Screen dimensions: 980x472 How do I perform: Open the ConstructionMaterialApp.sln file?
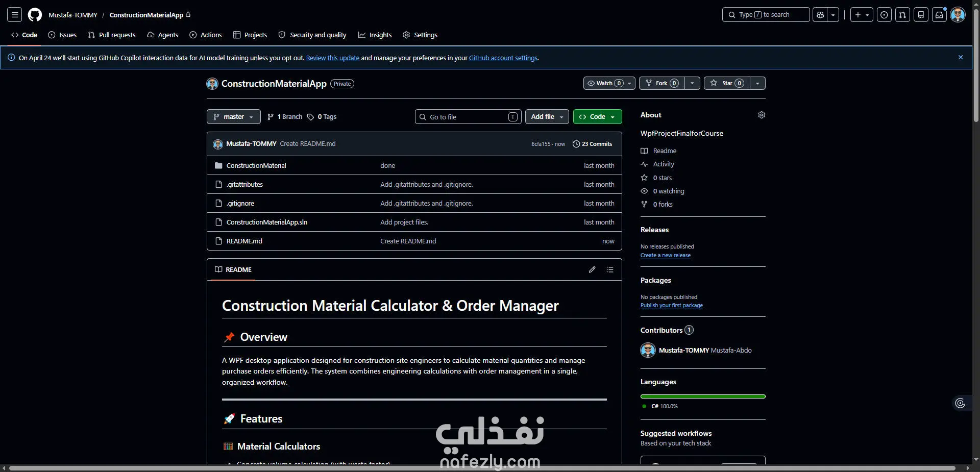click(x=267, y=222)
